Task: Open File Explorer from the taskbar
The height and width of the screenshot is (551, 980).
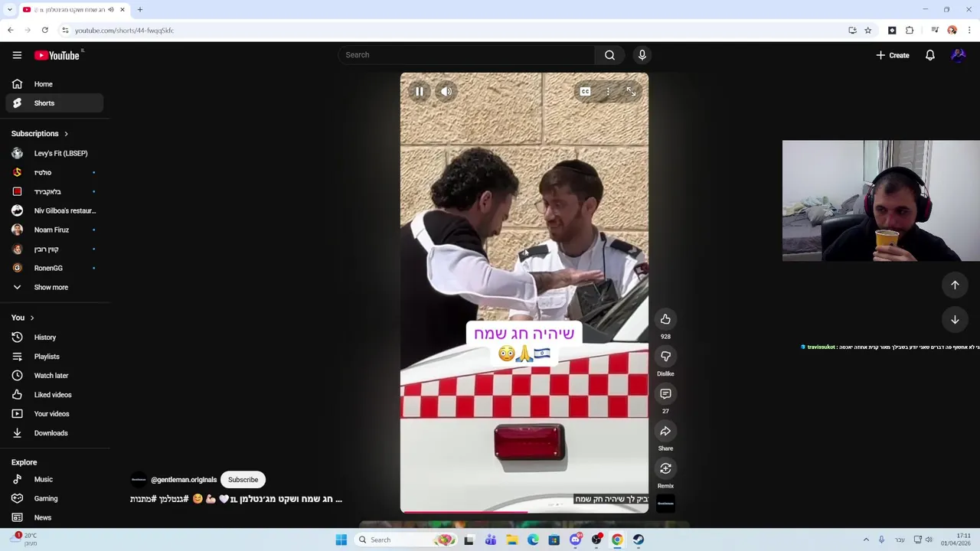Action: pyautogui.click(x=512, y=540)
